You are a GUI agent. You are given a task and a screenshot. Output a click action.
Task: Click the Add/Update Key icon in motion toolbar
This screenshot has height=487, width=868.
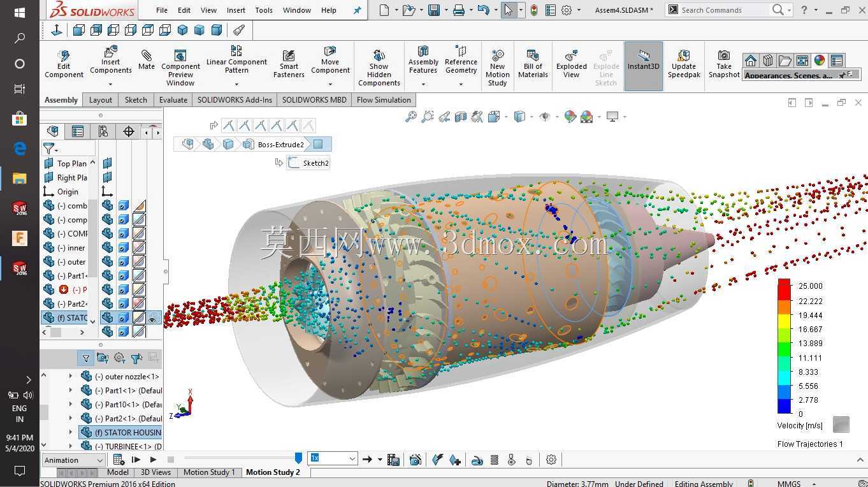click(454, 460)
